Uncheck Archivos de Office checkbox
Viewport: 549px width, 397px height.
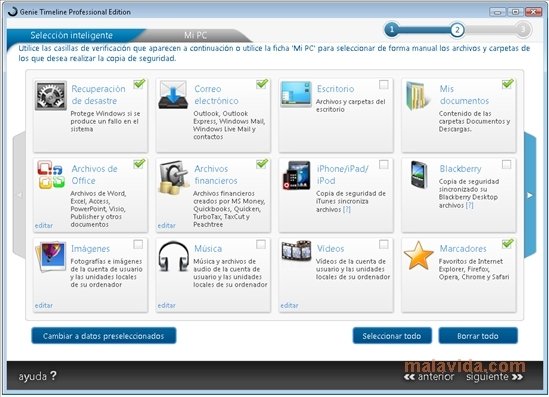pos(139,164)
